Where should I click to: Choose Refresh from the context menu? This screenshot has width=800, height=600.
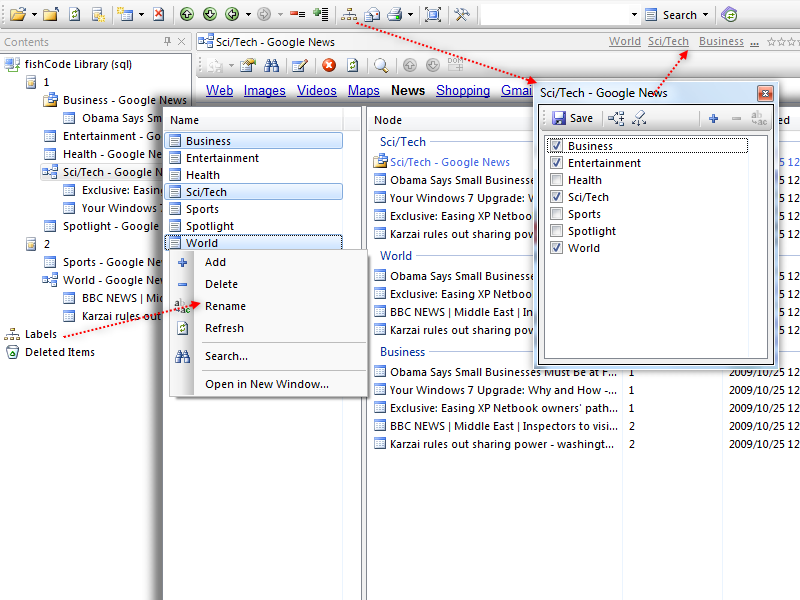click(269, 328)
